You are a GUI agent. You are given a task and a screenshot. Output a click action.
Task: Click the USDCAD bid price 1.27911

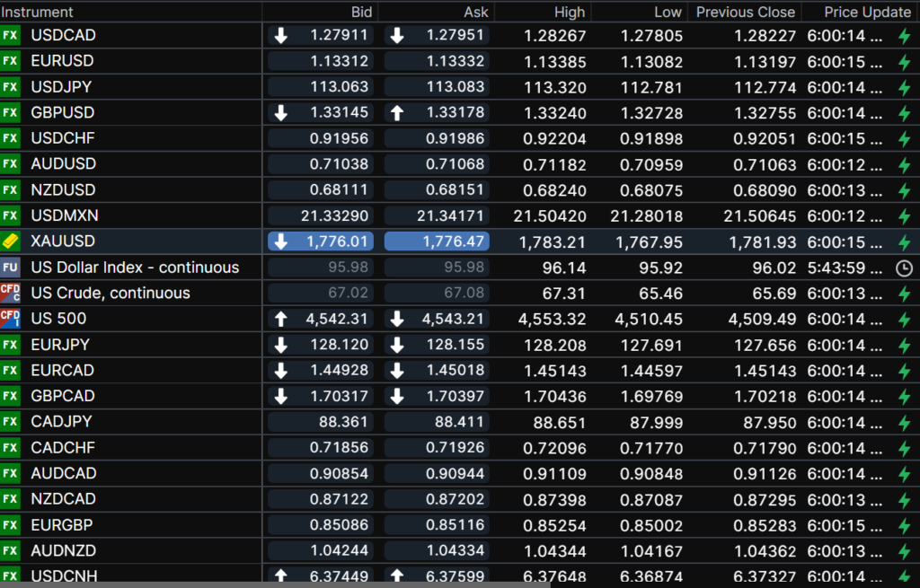pyautogui.click(x=339, y=36)
